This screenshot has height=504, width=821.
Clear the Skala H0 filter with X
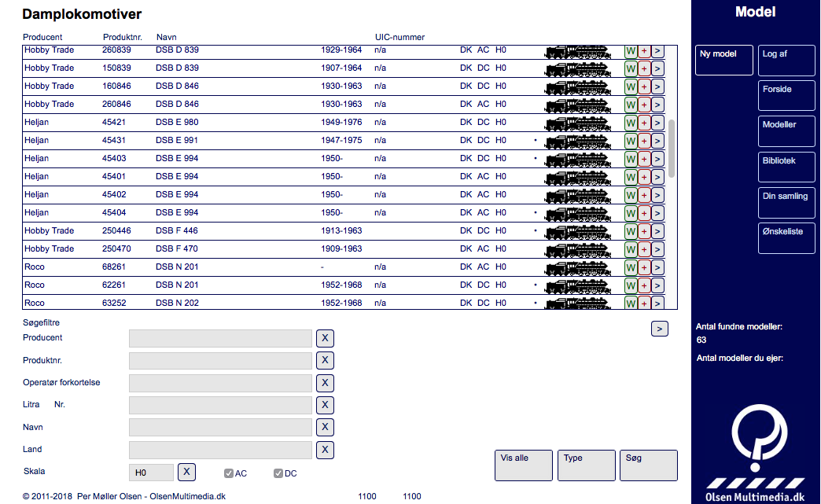187,472
